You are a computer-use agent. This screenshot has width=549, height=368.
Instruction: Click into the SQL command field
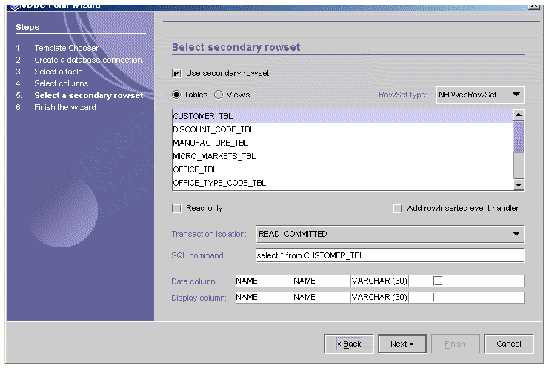(x=390, y=255)
